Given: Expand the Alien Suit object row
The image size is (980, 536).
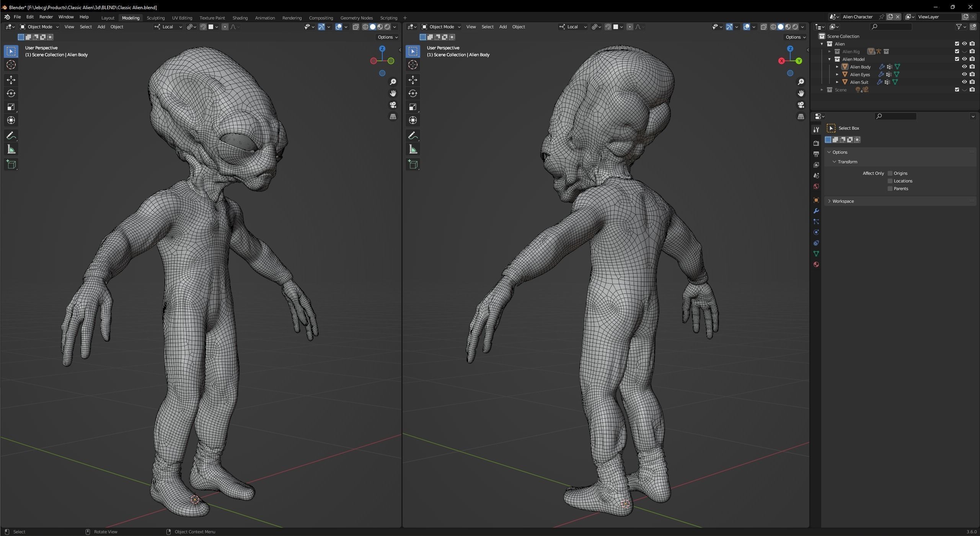Looking at the screenshot, I should click(837, 82).
